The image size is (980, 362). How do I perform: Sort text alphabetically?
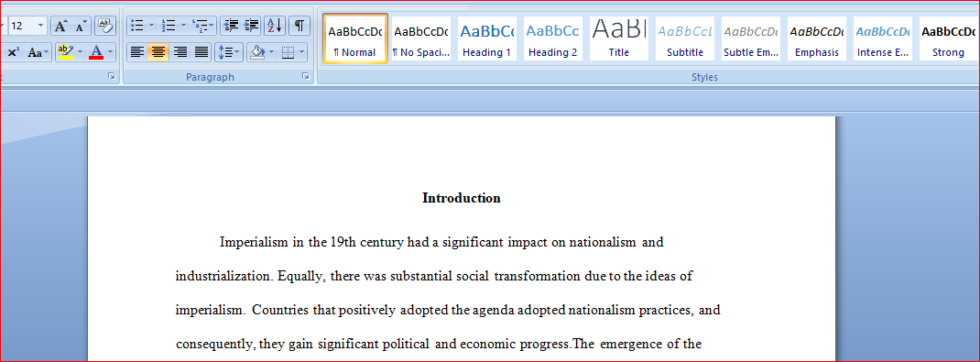point(275,26)
